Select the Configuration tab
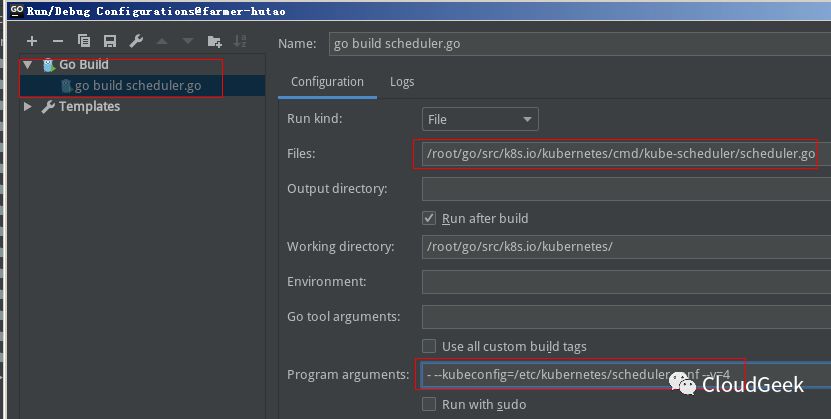Viewport: 831px width, 419px height. (x=327, y=82)
